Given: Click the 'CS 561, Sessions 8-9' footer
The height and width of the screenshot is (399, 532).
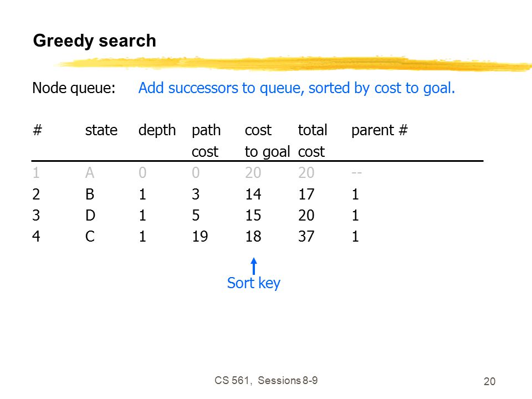Looking at the screenshot, I should (x=266, y=381).
